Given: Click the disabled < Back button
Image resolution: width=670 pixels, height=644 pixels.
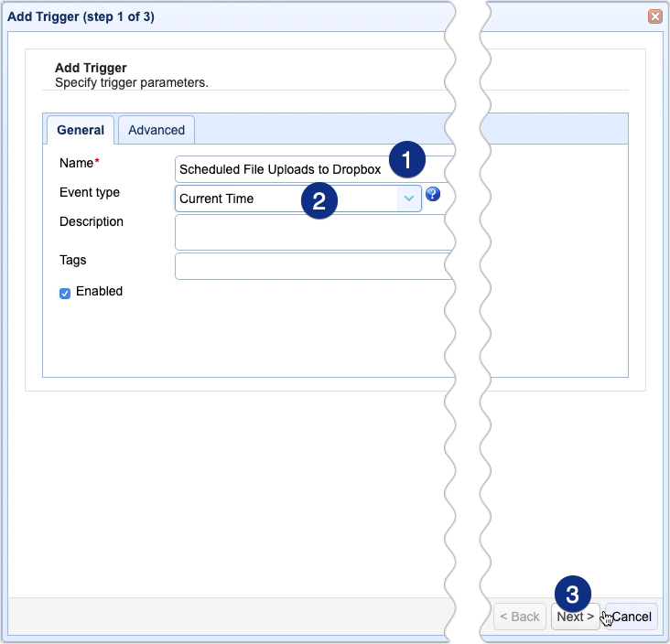Looking at the screenshot, I should click(520, 617).
